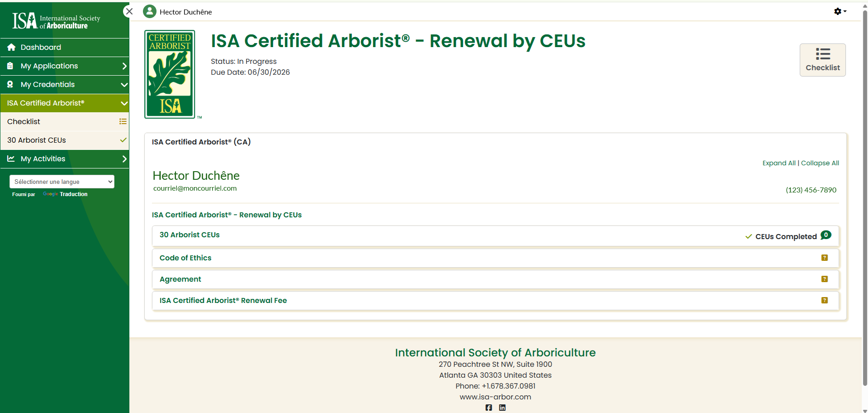
Task: Open the LinkedIn icon in footer
Action: click(x=502, y=408)
